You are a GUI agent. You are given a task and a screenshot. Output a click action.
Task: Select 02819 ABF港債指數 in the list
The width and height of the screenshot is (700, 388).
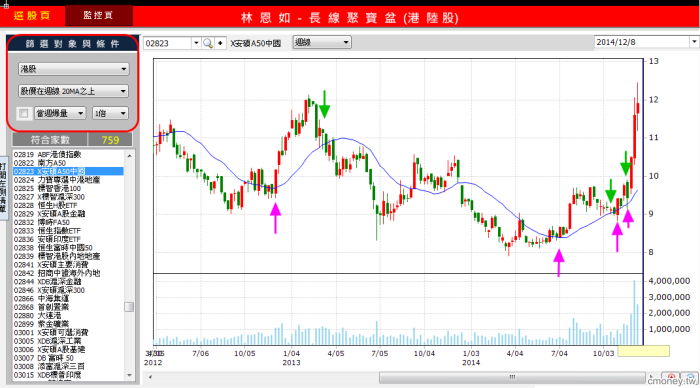[68, 154]
